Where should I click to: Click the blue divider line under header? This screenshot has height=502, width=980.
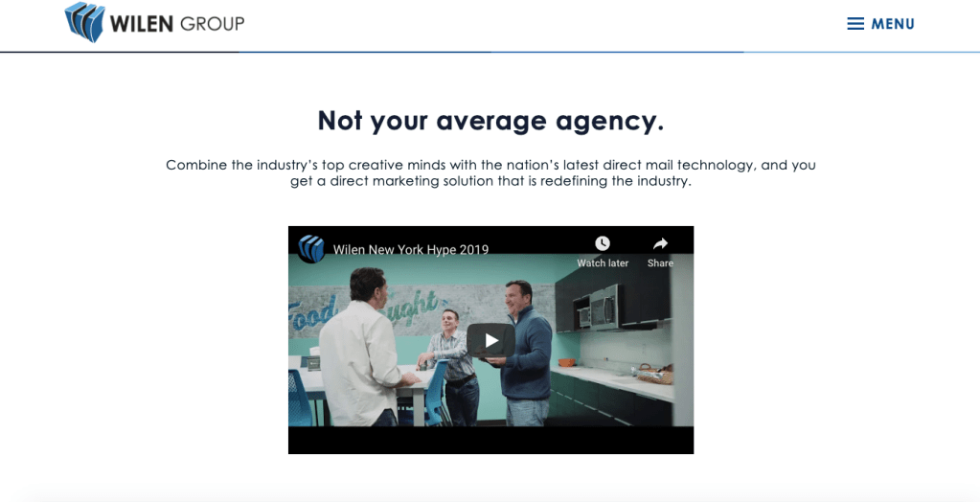[490, 52]
